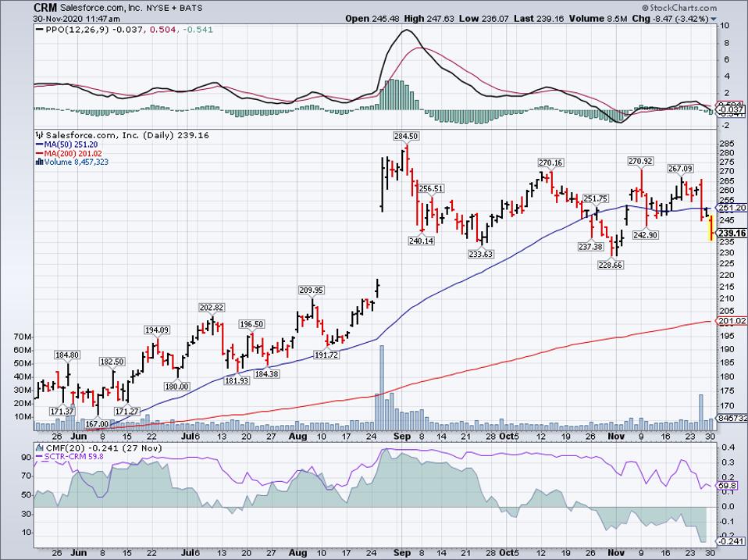Viewport: 748px width, 560px height.
Task: Click the CMF(20) area icon in the lower panel
Action: [x=40, y=448]
